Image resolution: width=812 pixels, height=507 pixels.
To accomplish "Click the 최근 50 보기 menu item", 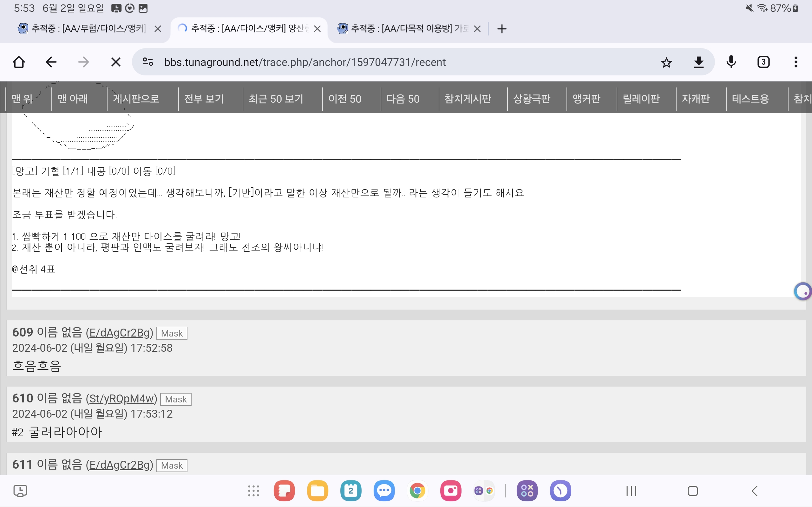I will click(x=276, y=99).
